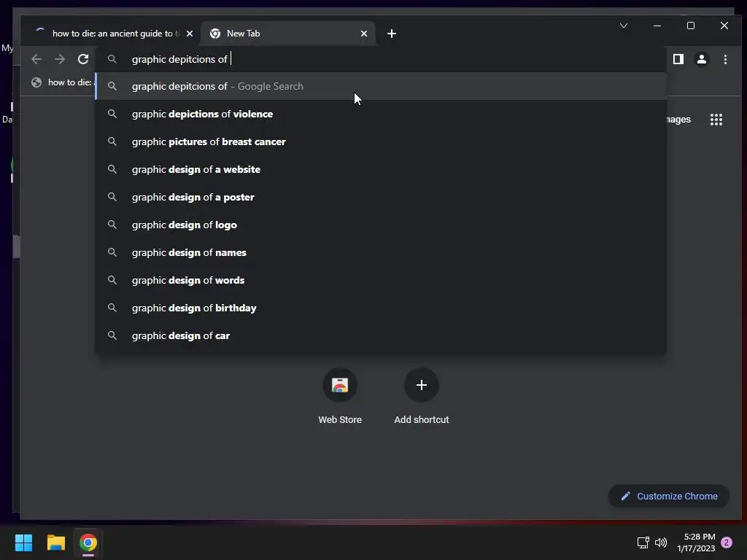747x560 pixels.
Task: Open a new tab with the plus icon
Action: (x=392, y=34)
